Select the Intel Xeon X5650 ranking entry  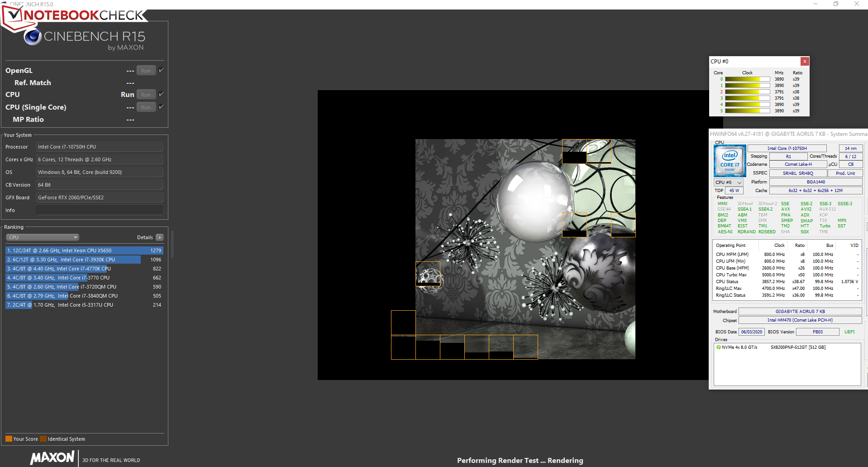(x=84, y=250)
